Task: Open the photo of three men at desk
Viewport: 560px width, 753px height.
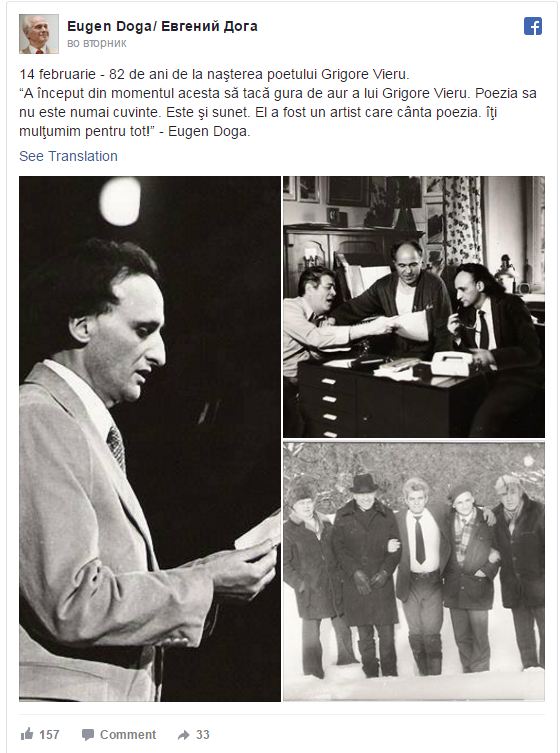Action: coord(414,307)
